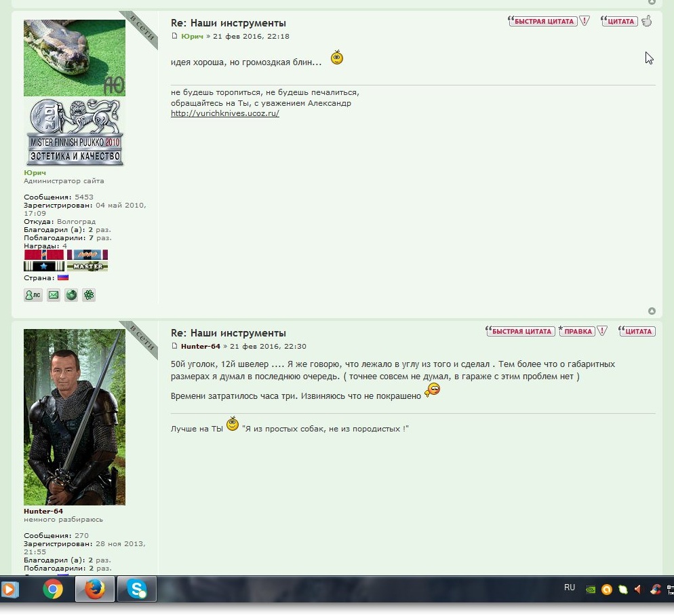The image size is (674, 616).
Task: Click the MASTER award ribbon
Action: click(x=87, y=266)
